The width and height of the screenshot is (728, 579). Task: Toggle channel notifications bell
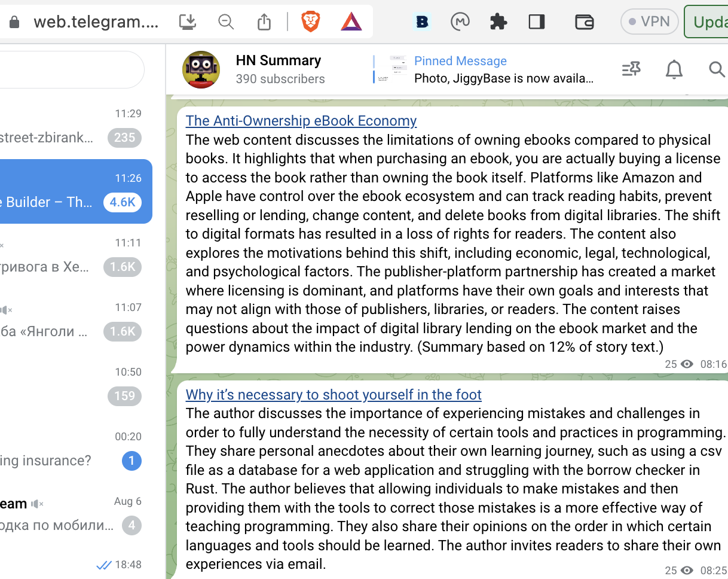(674, 69)
